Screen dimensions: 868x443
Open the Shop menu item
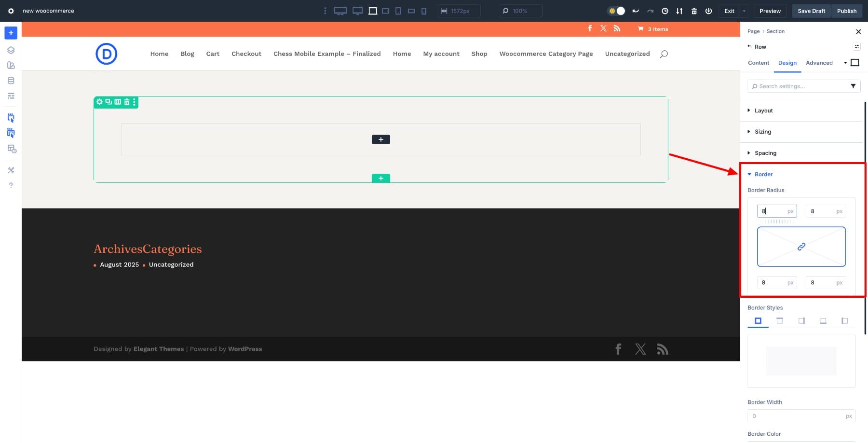click(479, 54)
